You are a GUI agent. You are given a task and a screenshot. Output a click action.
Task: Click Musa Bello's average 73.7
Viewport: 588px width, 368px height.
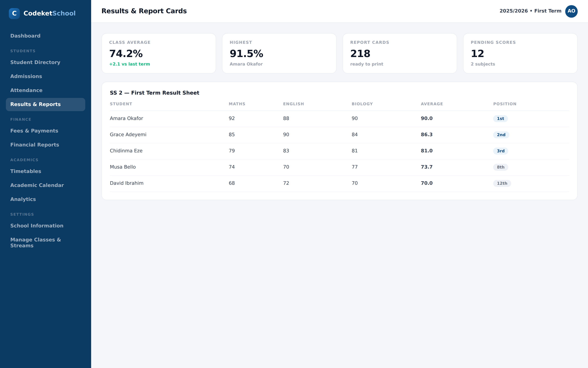click(x=427, y=167)
